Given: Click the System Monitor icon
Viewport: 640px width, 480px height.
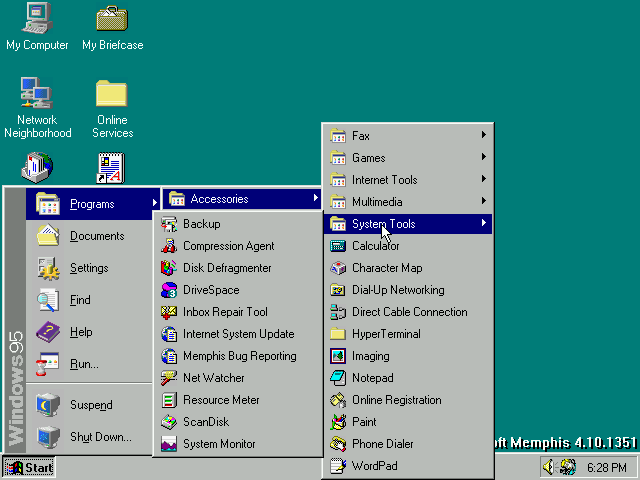Looking at the screenshot, I should point(169,444).
